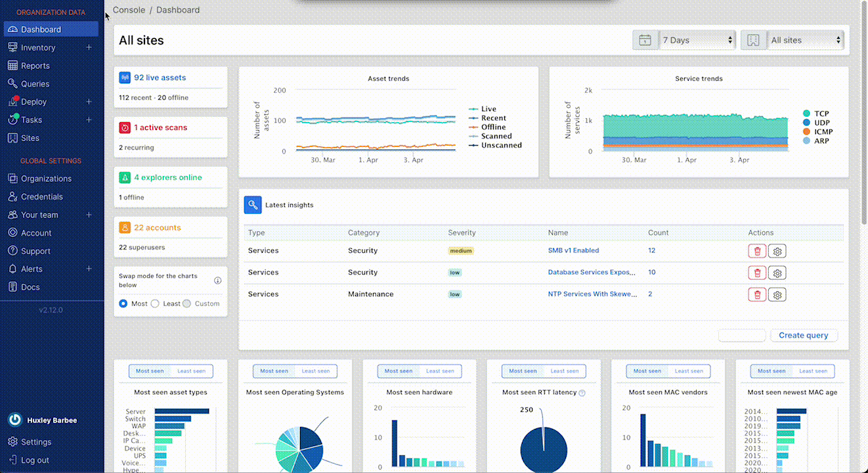Screen dimensions: 868x473
Task: Open Reports in the sidebar
Action: click(35, 66)
